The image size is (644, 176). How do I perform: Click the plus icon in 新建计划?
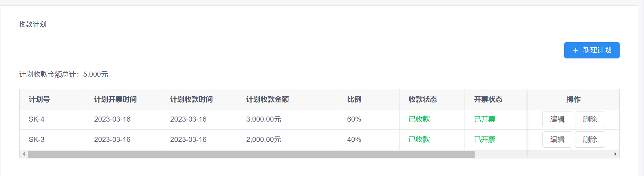pyautogui.click(x=576, y=50)
